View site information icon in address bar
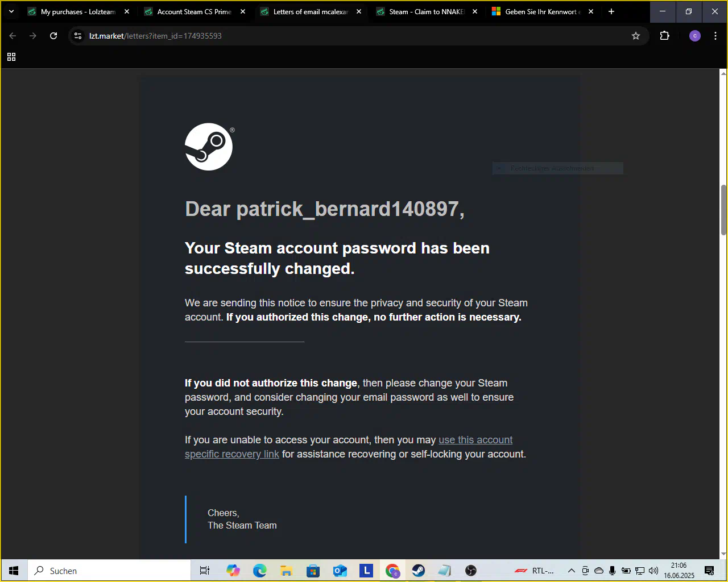728x582 pixels. (78, 36)
